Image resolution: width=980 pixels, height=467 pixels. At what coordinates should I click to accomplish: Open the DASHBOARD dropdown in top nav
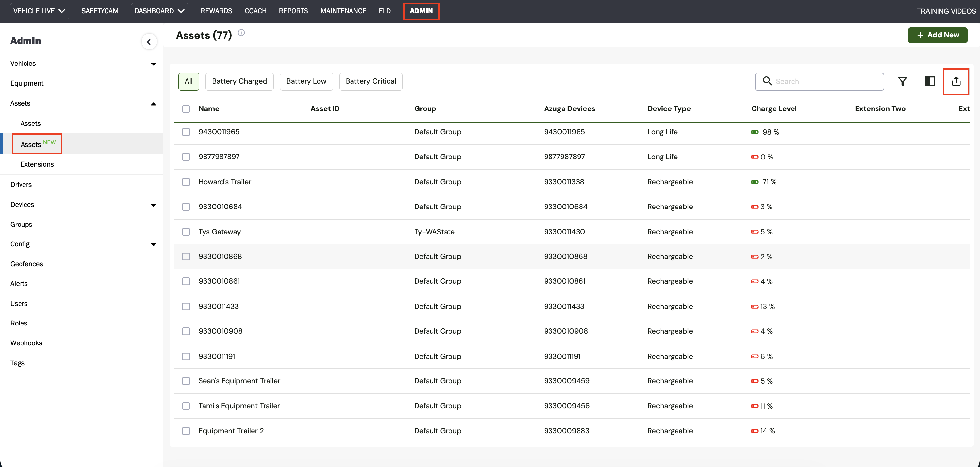pyautogui.click(x=159, y=11)
